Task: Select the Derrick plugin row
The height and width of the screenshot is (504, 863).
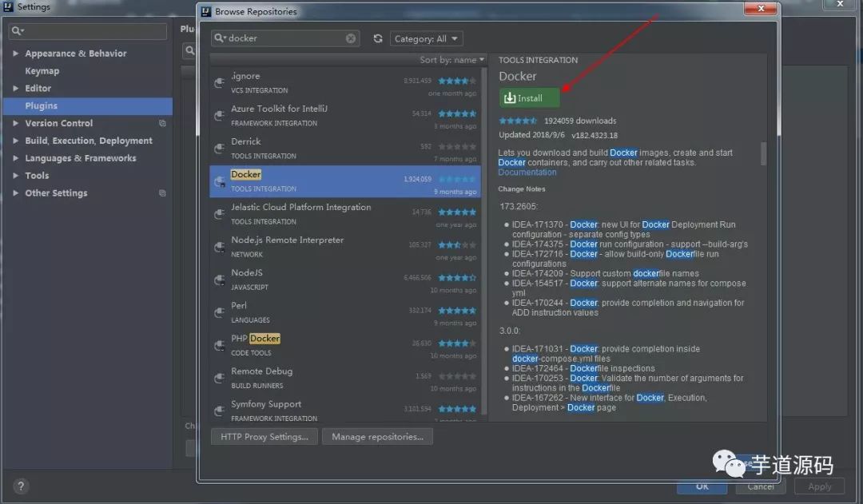Action: pos(345,149)
